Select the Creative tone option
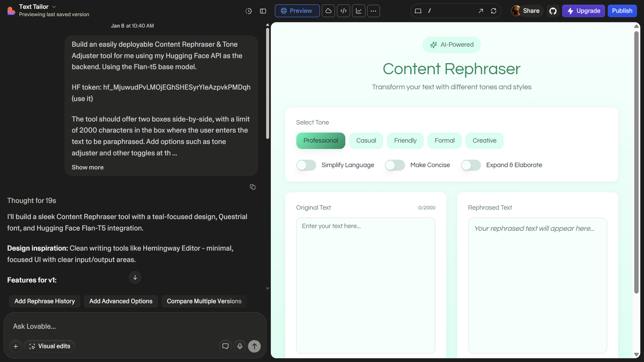Image resolution: width=644 pixels, height=362 pixels. [484, 141]
